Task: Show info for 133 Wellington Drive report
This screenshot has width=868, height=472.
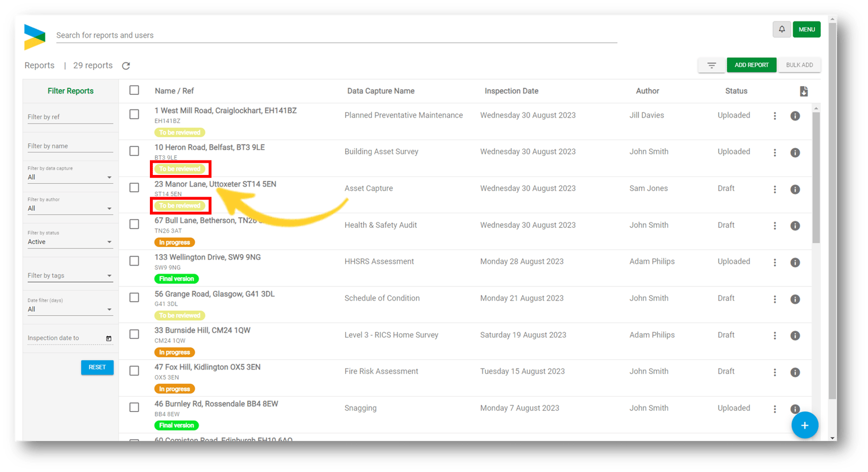Action: [x=795, y=262]
